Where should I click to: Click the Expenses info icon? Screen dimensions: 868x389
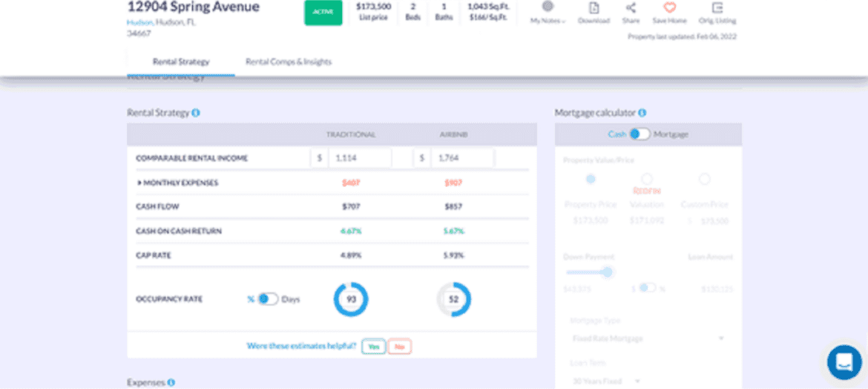tap(171, 382)
